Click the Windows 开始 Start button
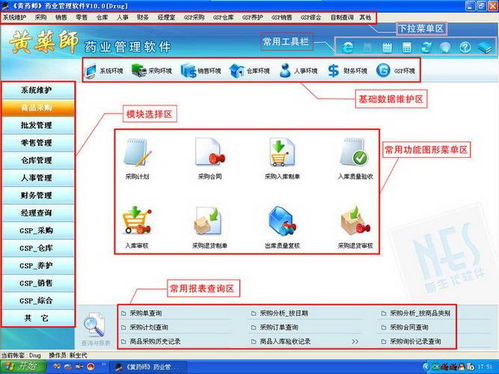This screenshot has height=374, width=499. (23, 367)
